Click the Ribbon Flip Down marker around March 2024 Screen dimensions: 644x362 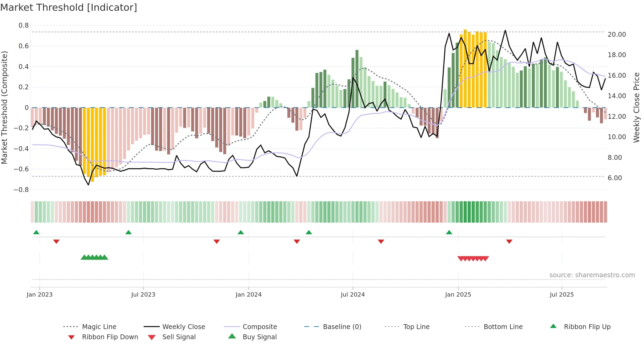297,242
